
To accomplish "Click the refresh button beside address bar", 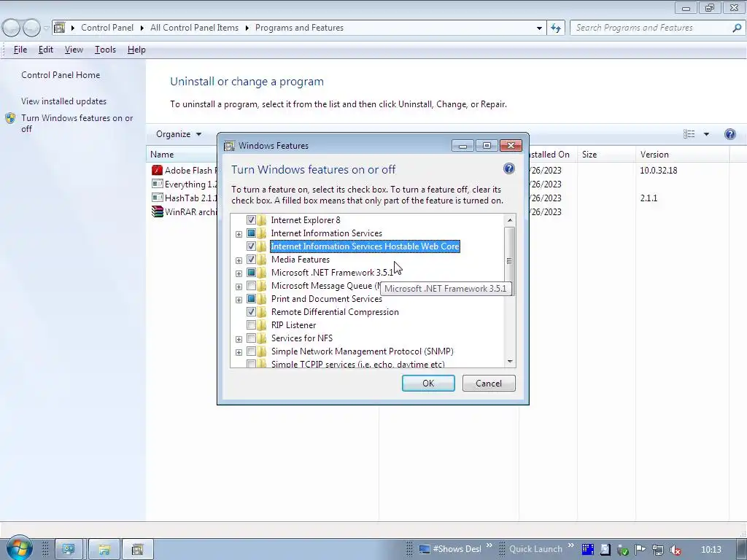I will coord(555,28).
